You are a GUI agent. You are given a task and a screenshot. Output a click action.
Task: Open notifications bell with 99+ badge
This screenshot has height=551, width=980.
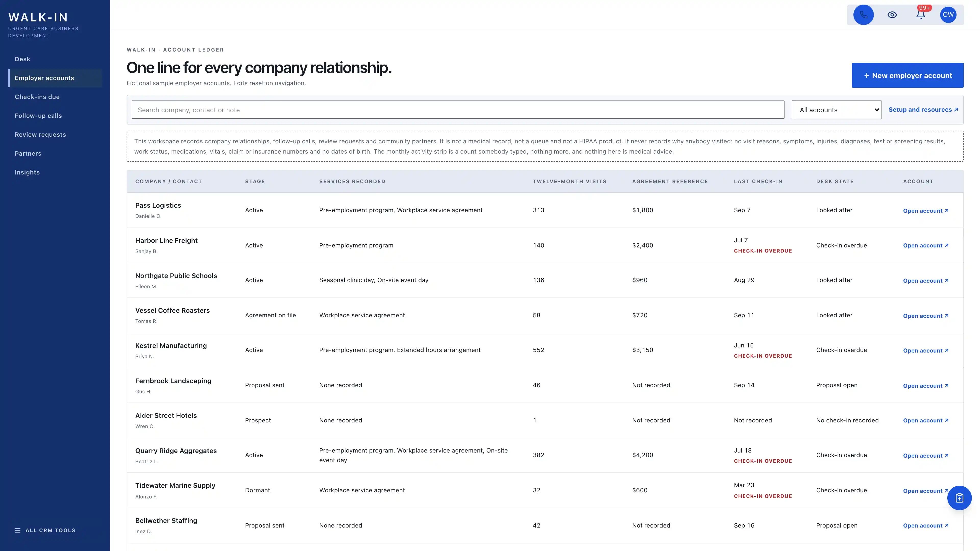point(921,15)
